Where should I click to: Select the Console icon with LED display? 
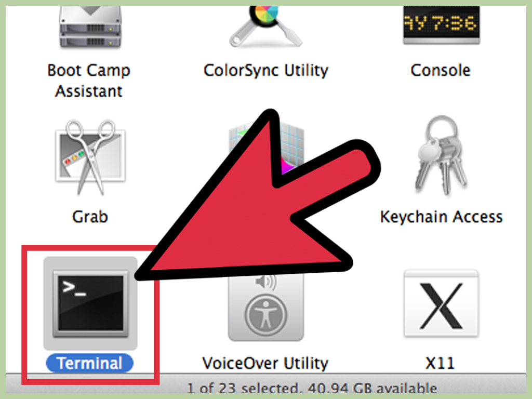click(442, 25)
